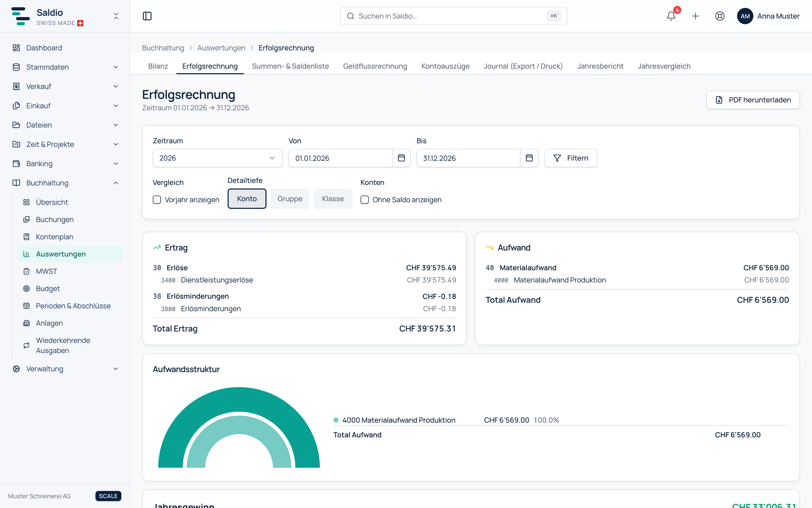This screenshot has width=812, height=508.
Task: Select Gruppe detail level
Action: 290,199
